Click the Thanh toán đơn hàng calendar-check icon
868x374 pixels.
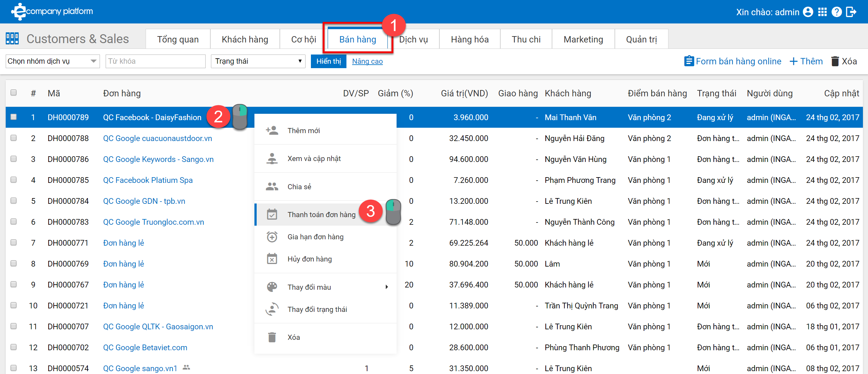272,215
